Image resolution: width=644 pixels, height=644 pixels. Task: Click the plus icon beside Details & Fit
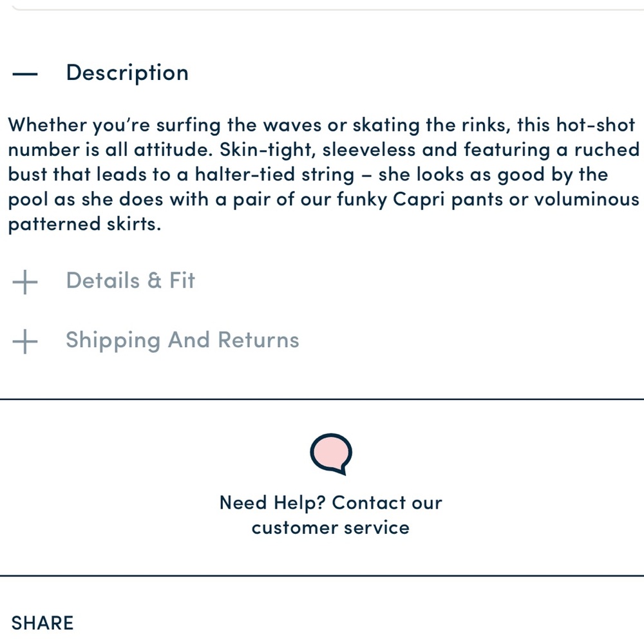(x=25, y=282)
